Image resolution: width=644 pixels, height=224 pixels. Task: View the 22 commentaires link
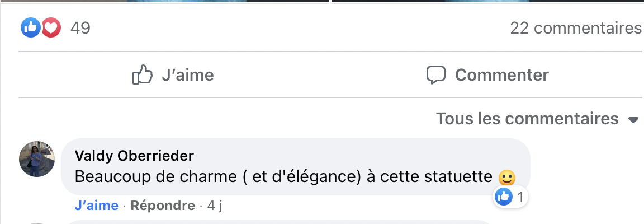click(575, 28)
